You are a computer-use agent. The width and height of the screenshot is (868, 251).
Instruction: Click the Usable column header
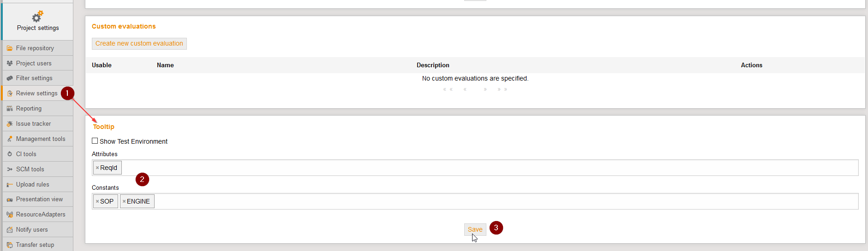[x=102, y=65]
